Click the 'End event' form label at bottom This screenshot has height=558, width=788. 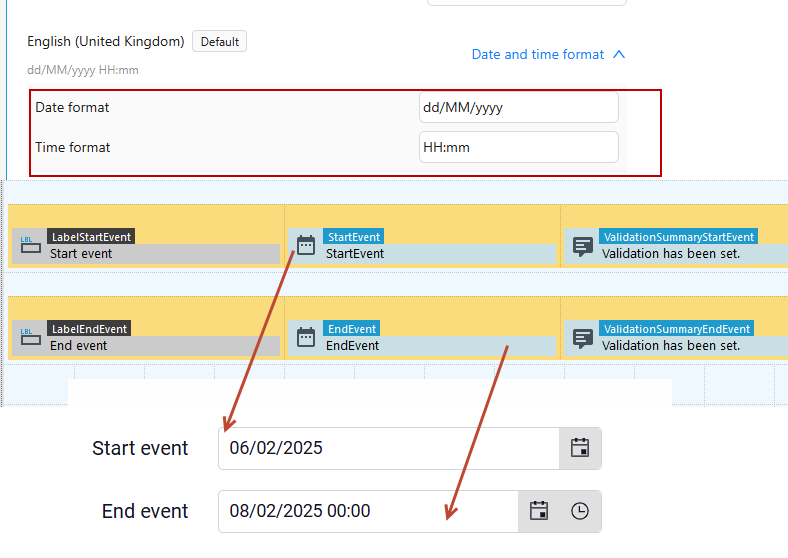click(x=145, y=511)
